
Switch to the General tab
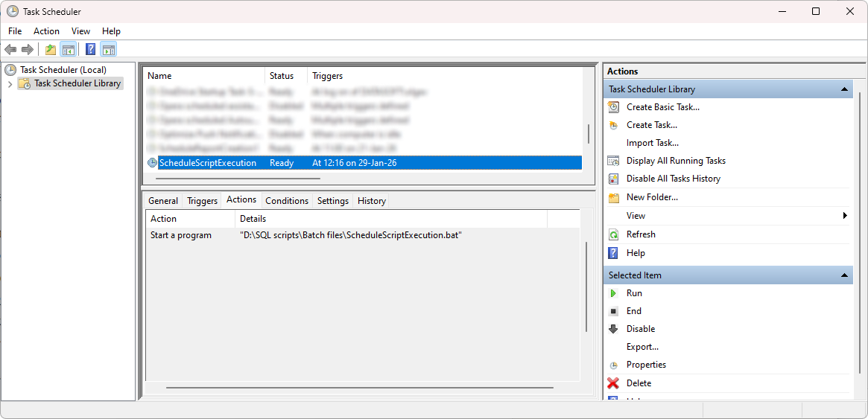(162, 201)
